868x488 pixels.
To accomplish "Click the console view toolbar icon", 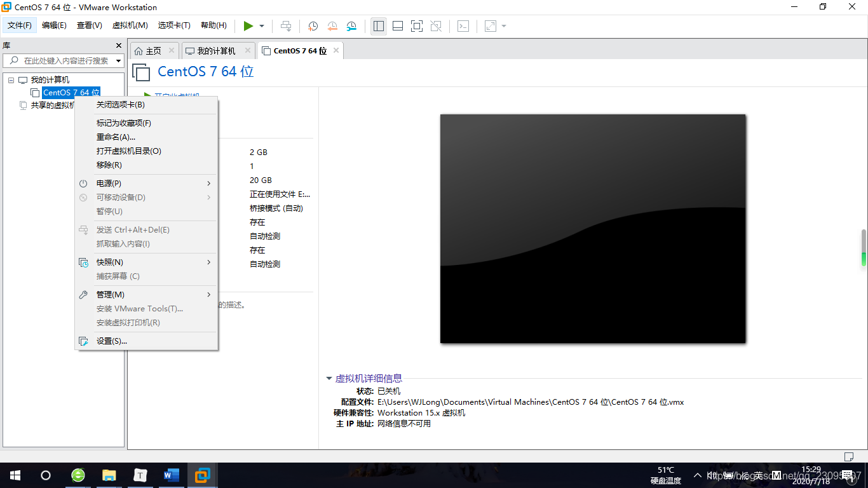I will point(464,26).
